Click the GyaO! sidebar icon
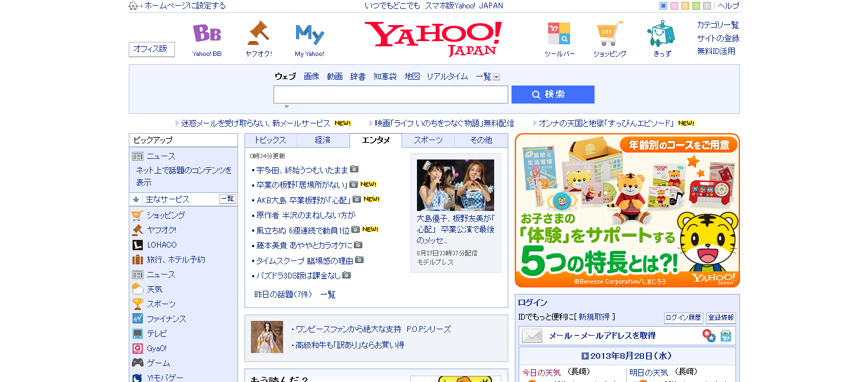This screenshot has height=382, width=868. click(137, 349)
